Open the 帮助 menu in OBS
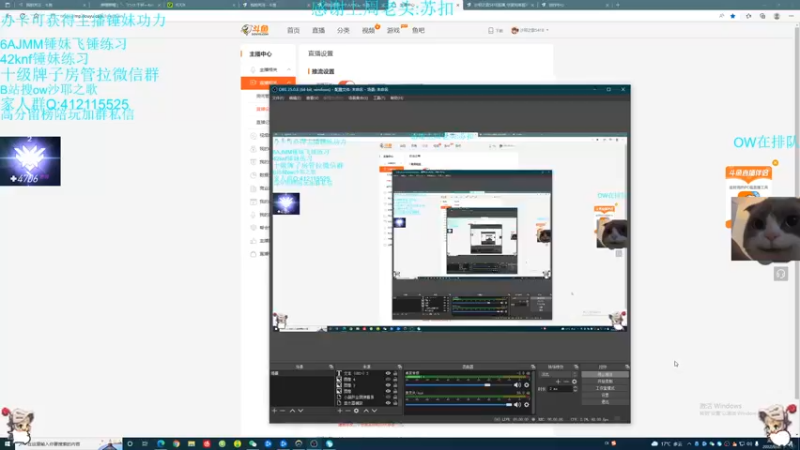This screenshot has height=450, width=800. click(396, 97)
